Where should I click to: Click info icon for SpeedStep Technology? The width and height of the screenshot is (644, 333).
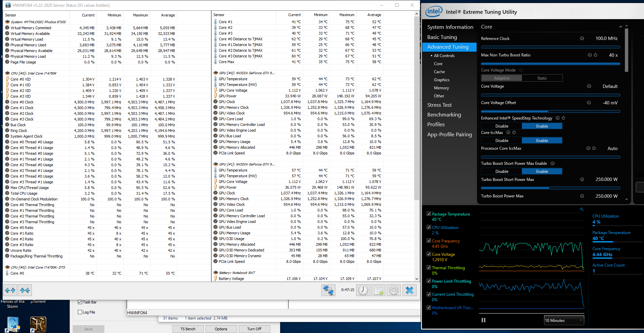point(557,118)
